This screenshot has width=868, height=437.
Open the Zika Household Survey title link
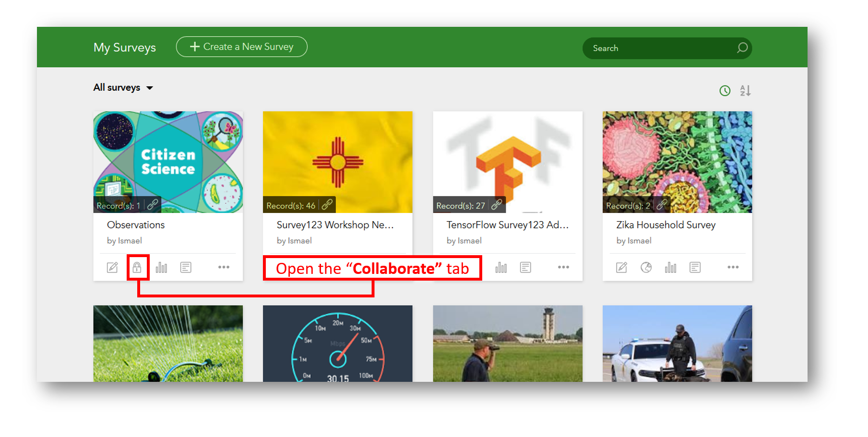(x=665, y=224)
